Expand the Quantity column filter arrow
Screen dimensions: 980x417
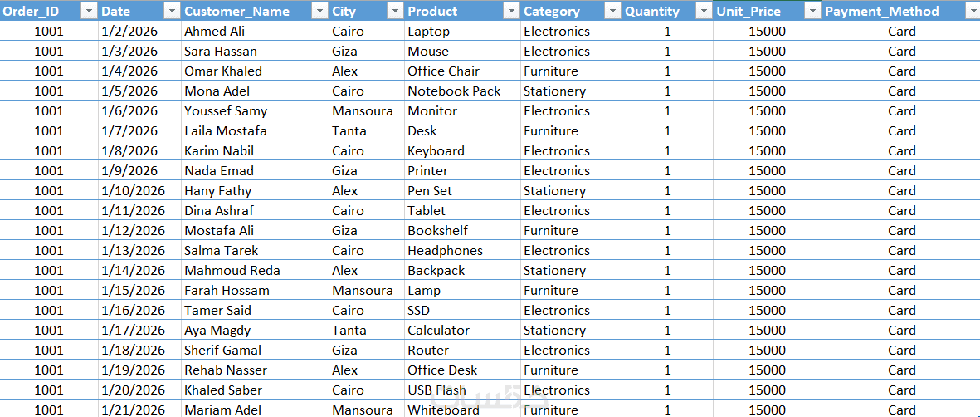(704, 11)
